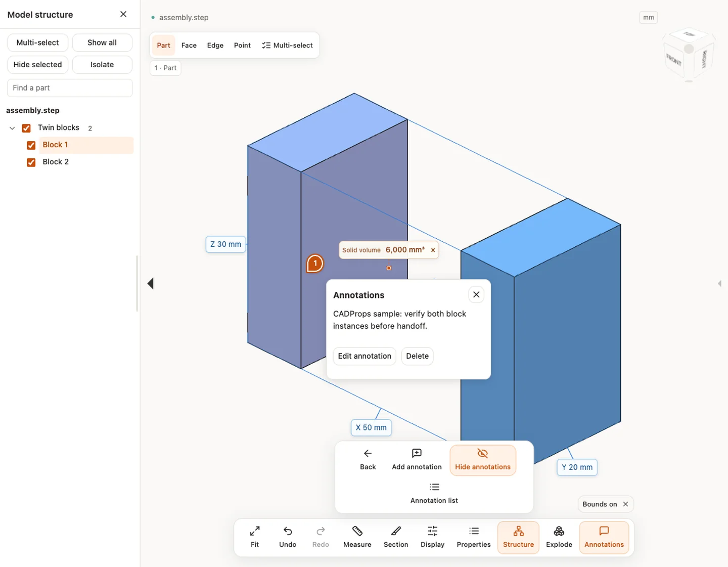Viewport: 728px width, 567px height.
Task: Activate the Section tool
Action: click(395, 537)
